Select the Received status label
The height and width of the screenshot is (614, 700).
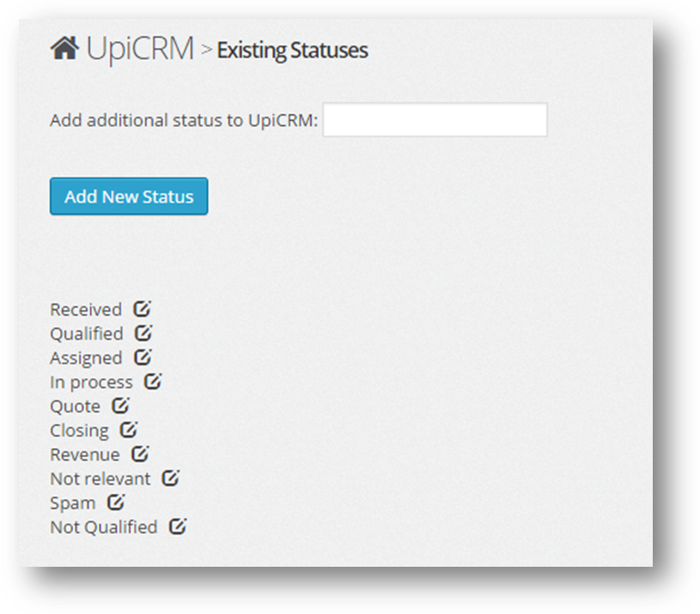[86, 310]
